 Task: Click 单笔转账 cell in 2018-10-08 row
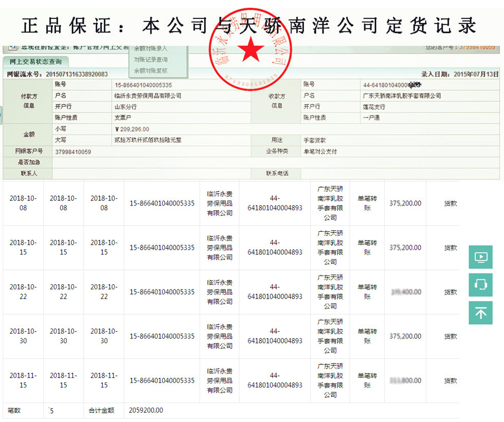click(367, 204)
